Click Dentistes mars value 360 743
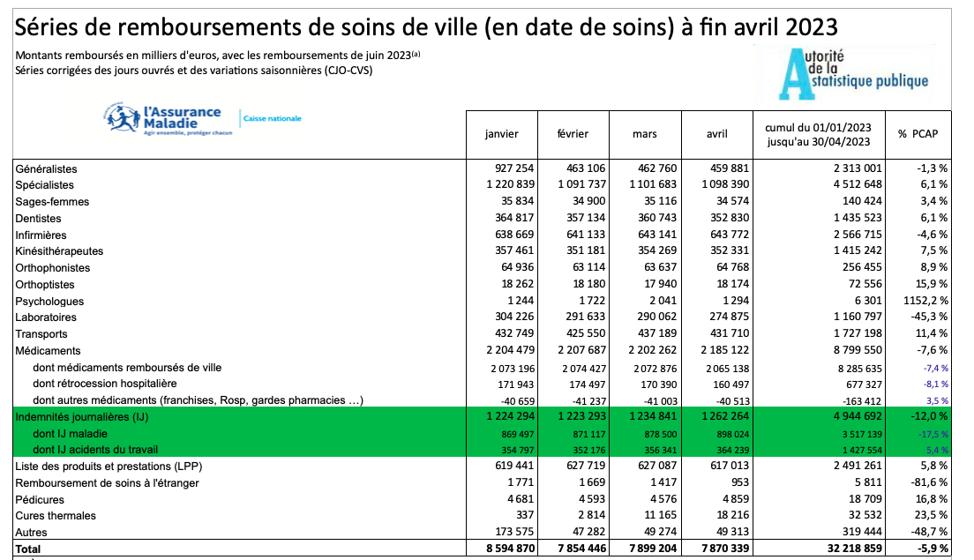 [658, 218]
